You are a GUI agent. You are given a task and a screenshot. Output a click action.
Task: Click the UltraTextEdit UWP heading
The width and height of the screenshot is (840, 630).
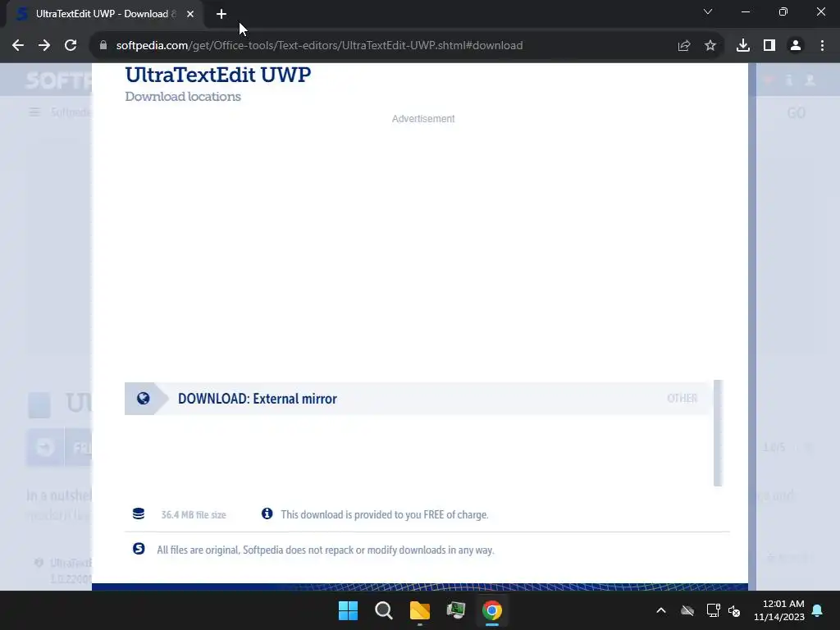click(x=218, y=75)
